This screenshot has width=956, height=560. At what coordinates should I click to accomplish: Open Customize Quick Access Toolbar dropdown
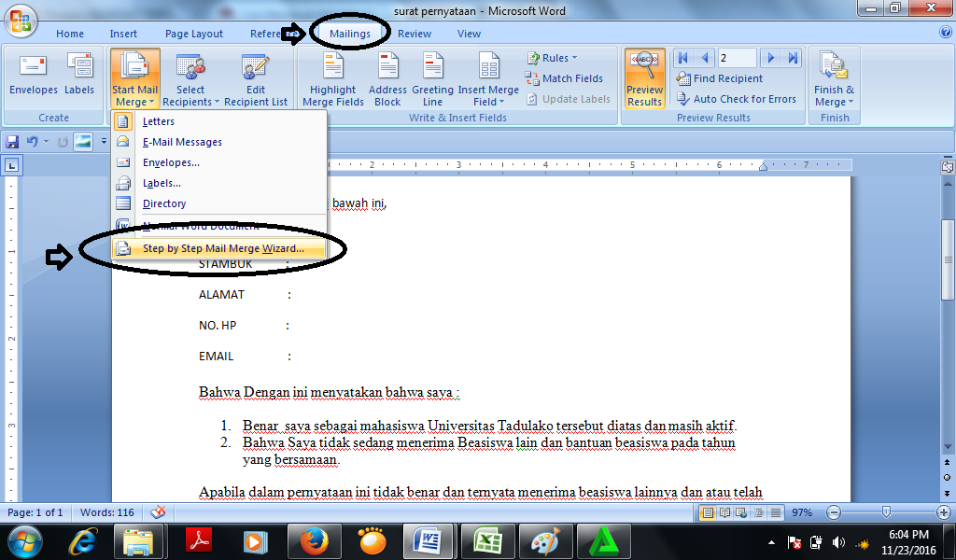point(104,142)
